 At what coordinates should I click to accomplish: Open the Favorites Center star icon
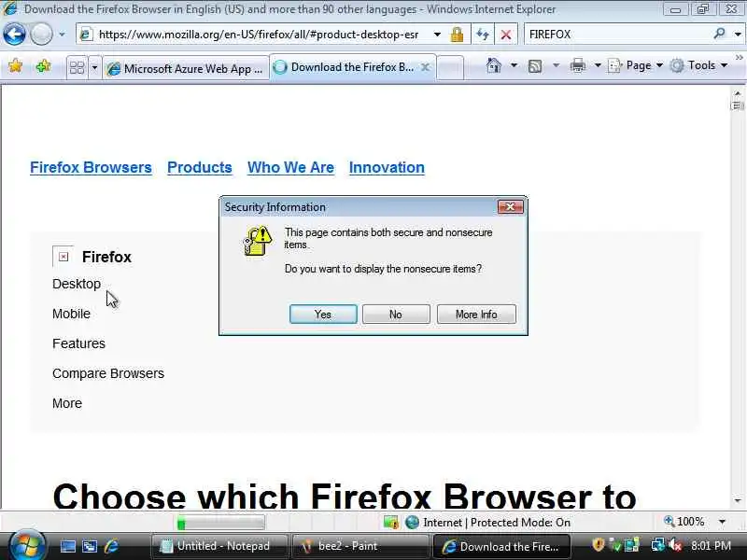pos(15,65)
